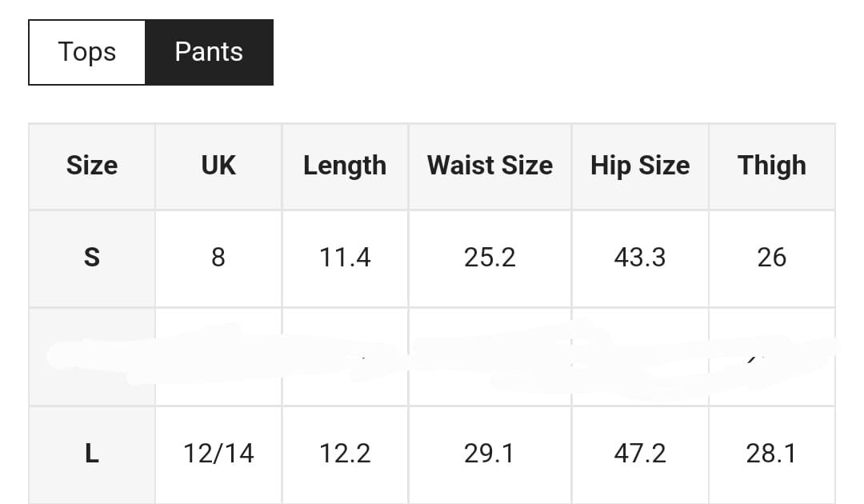The width and height of the screenshot is (864, 504).
Task: Select the 25.2 waist size cell
Action: 490,258
